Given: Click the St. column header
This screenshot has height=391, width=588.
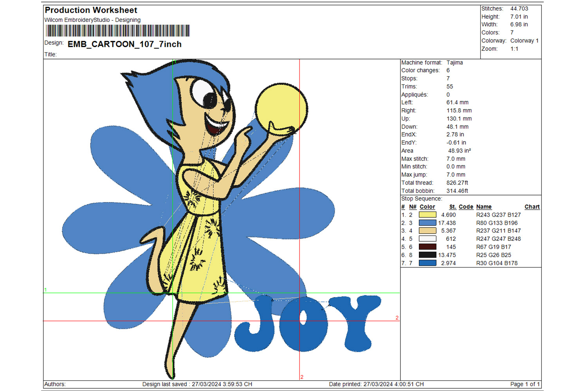Looking at the screenshot, I should 453,207.
